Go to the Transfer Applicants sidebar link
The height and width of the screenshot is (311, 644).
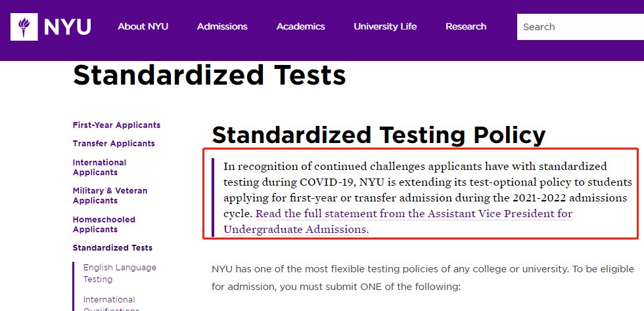(x=114, y=144)
